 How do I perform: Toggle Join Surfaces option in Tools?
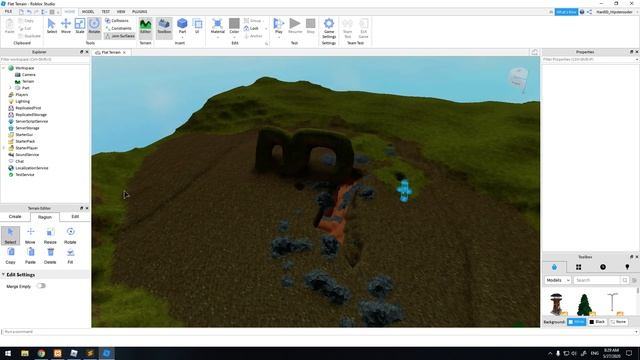pos(120,36)
